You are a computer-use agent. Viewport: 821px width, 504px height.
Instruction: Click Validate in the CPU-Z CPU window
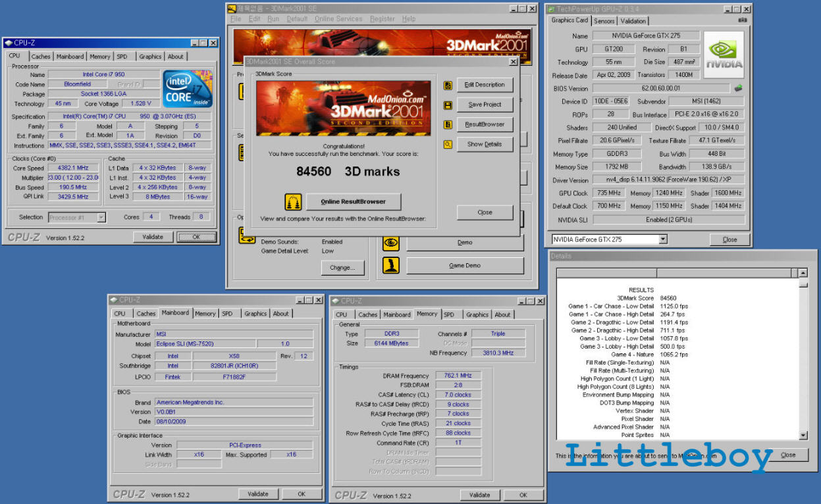[153, 237]
